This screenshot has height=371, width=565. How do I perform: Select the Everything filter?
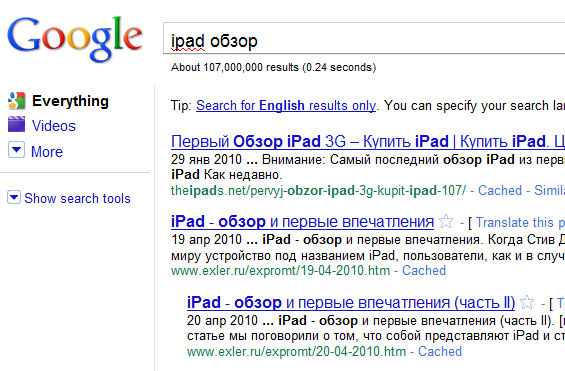[x=70, y=101]
